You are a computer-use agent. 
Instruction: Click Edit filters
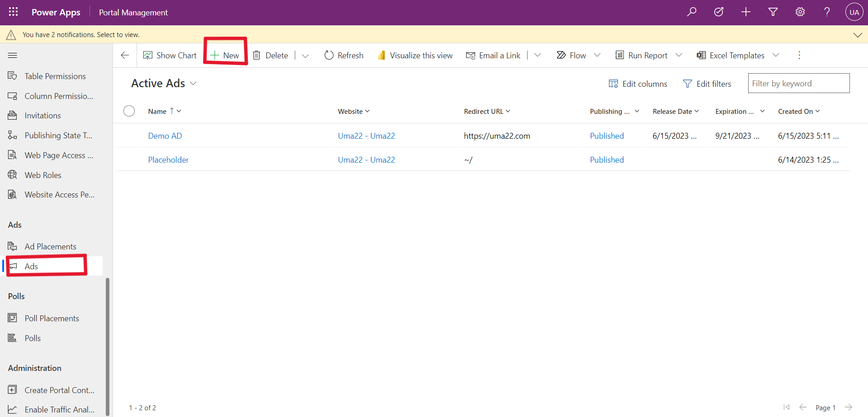[x=707, y=84]
